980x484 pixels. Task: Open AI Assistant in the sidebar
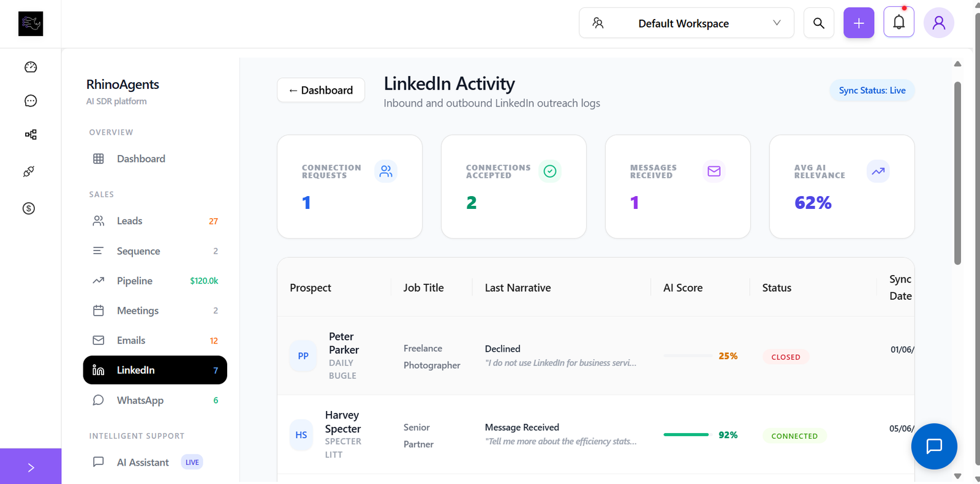[x=155, y=463]
